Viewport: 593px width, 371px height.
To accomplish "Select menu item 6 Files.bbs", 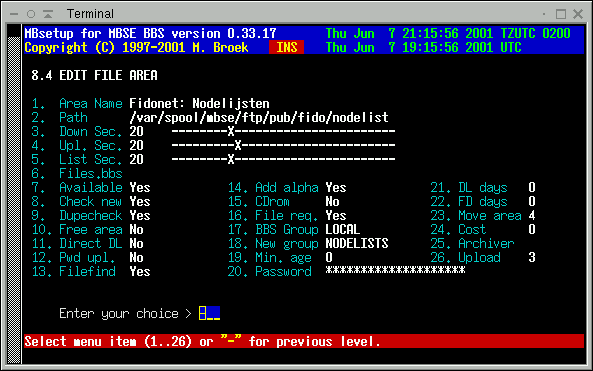I will point(77,173).
